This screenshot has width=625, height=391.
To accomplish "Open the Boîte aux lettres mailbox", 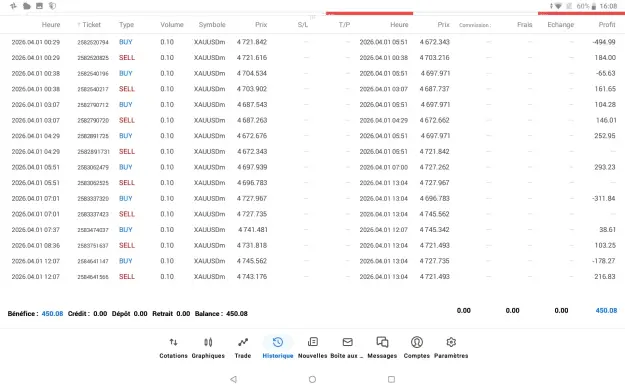I will pos(347,348).
